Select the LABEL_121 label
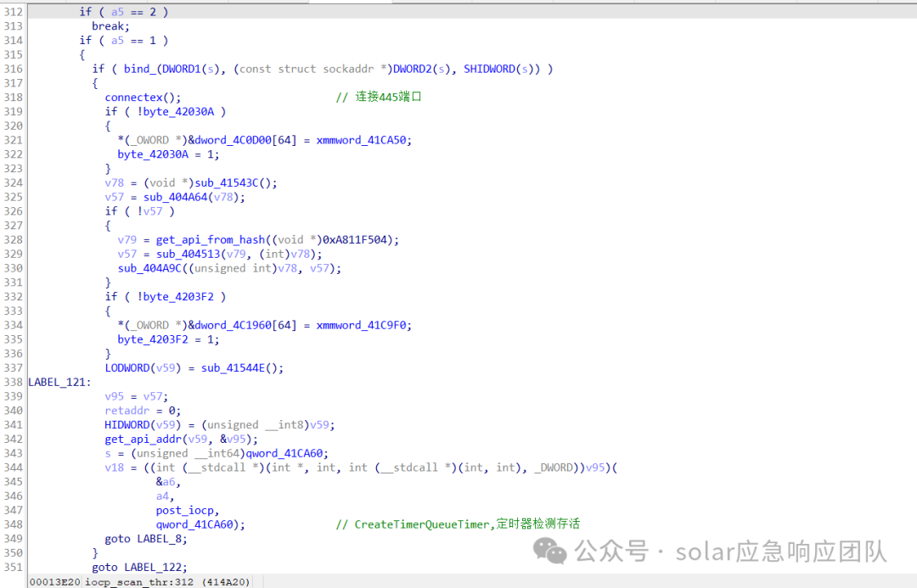917x588 pixels. 57,383
